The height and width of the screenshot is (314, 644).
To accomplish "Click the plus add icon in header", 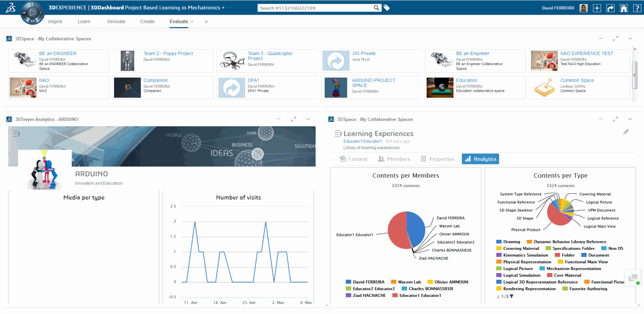I will [x=597, y=8].
